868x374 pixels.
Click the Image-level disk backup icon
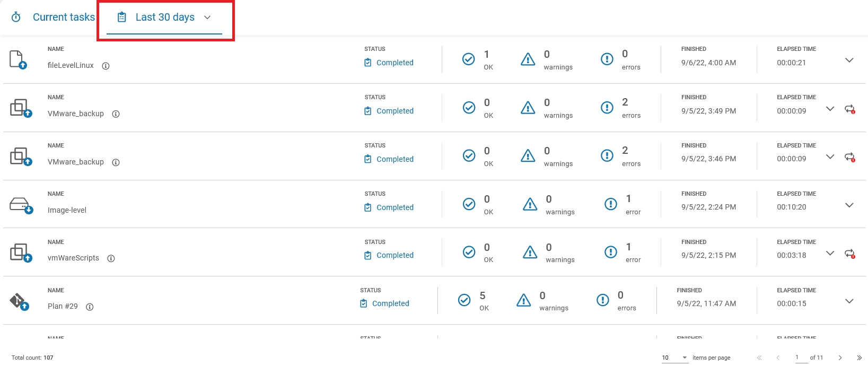[21, 205]
